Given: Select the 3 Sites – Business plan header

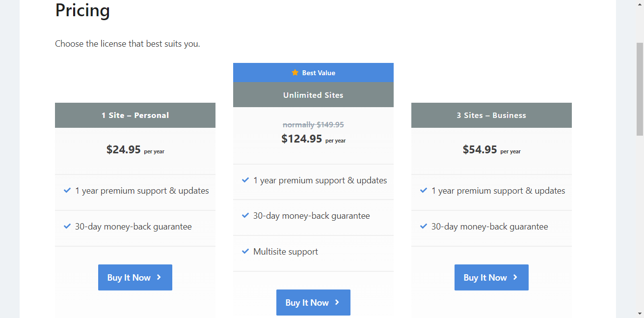Looking at the screenshot, I should click(x=491, y=115).
